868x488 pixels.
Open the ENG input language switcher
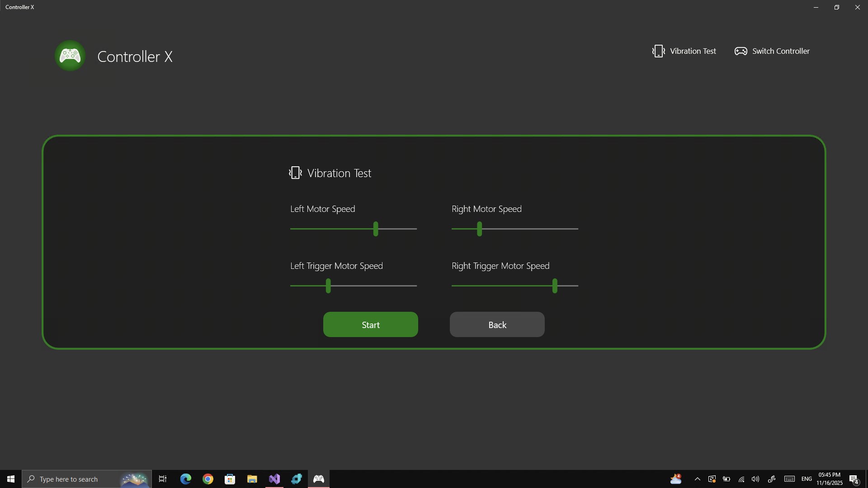[807, 479]
